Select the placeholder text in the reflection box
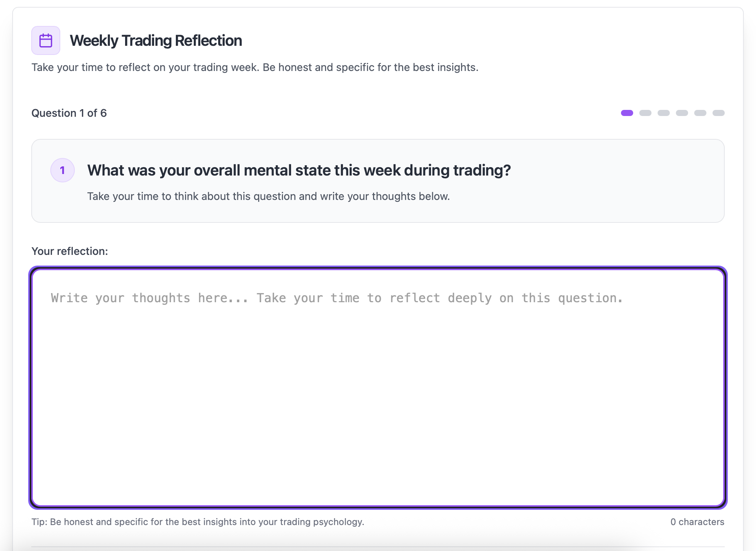 click(x=337, y=298)
